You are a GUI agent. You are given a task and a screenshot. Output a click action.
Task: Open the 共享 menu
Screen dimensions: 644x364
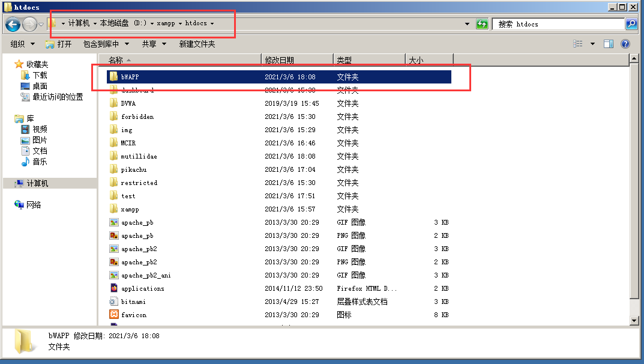154,44
